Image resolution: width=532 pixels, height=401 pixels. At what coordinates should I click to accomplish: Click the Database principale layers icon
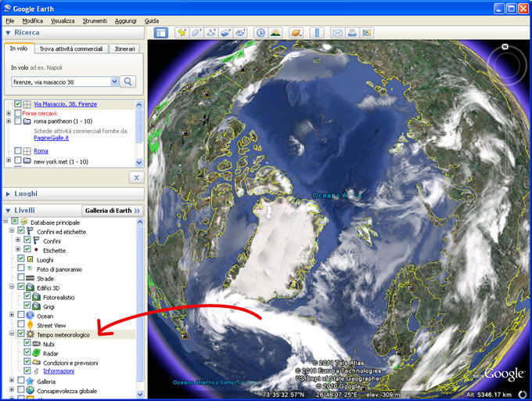[23, 222]
